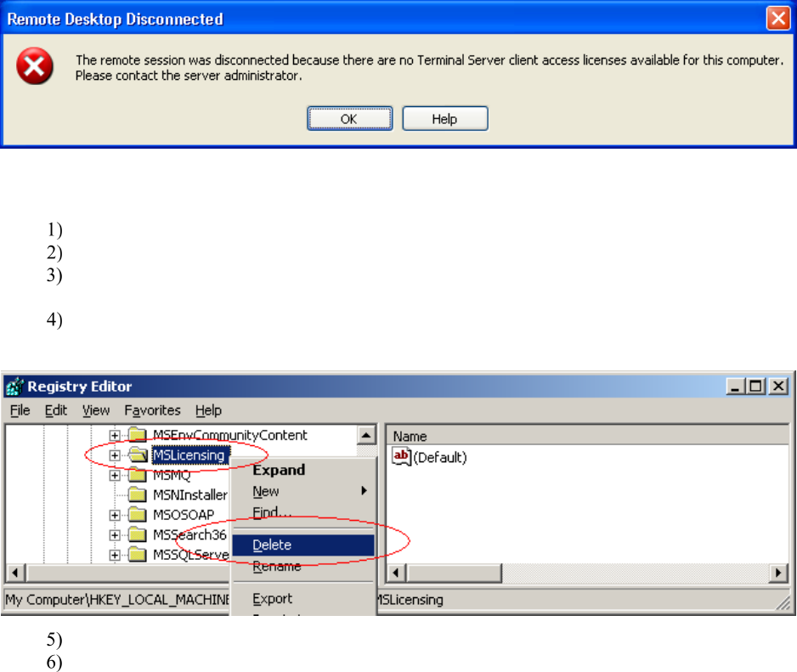Viewport: 797px width, 672px height.
Task: Select the MSOSOAP key
Action: pos(184,515)
